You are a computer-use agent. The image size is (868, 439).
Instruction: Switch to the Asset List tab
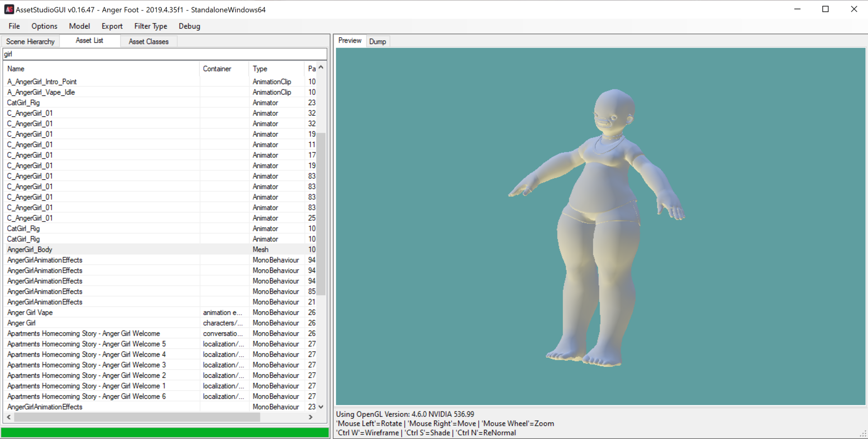coord(90,41)
